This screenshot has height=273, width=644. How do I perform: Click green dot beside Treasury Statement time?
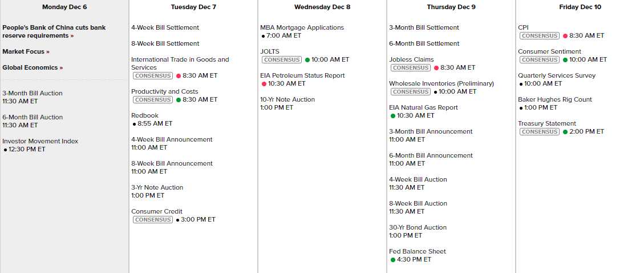tap(565, 131)
